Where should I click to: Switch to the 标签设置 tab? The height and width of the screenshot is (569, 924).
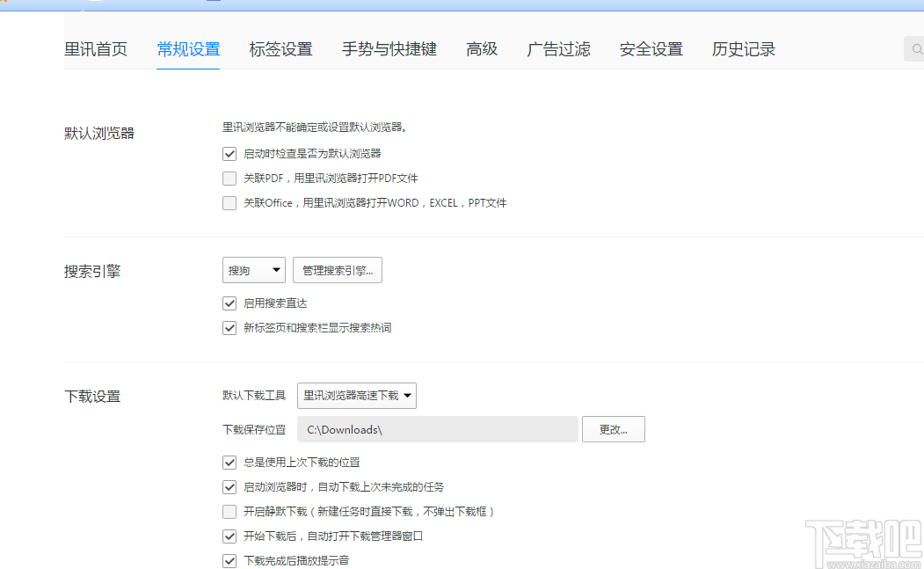point(280,49)
